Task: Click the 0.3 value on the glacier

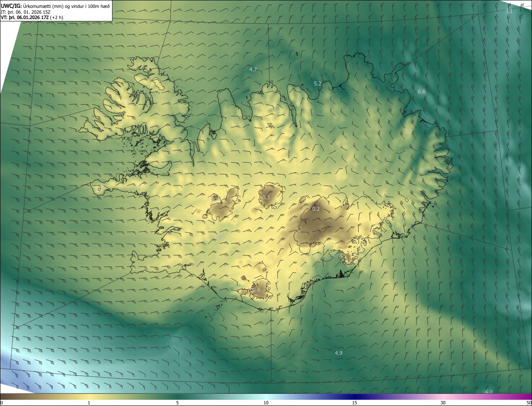Action: click(266, 197)
